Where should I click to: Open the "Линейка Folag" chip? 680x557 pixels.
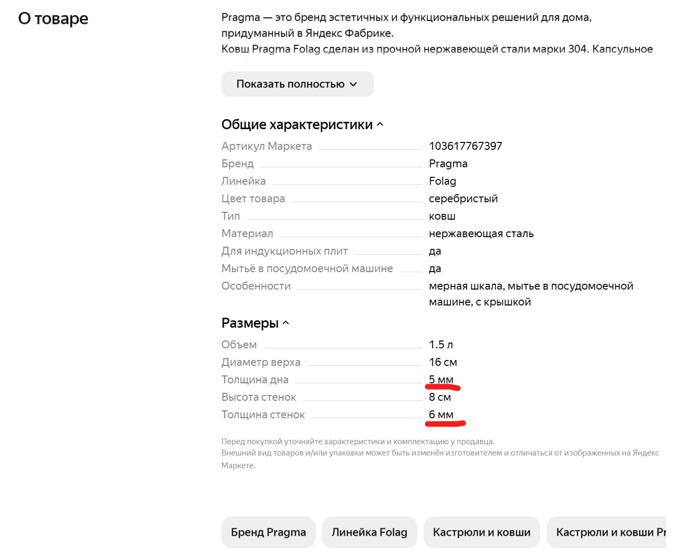point(369,532)
